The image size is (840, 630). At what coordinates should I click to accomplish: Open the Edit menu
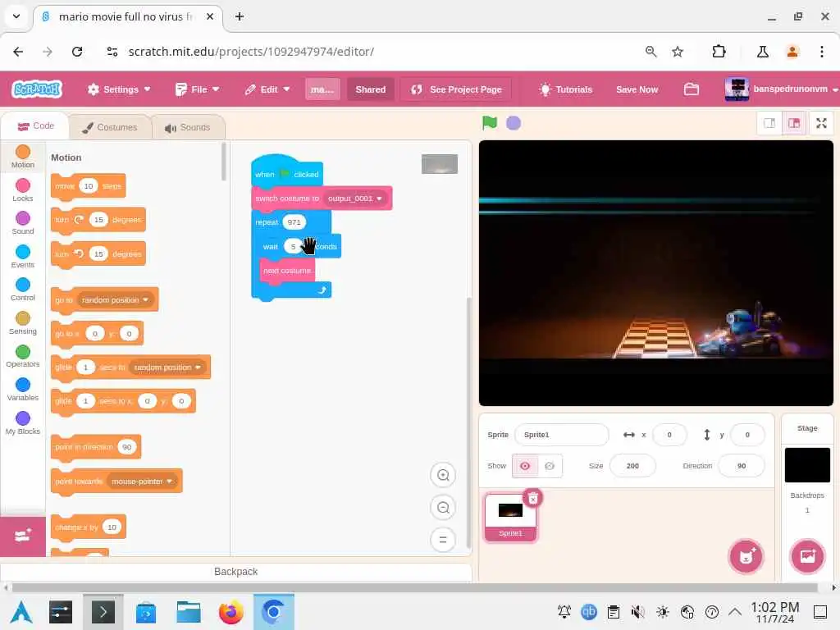click(267, 89)
